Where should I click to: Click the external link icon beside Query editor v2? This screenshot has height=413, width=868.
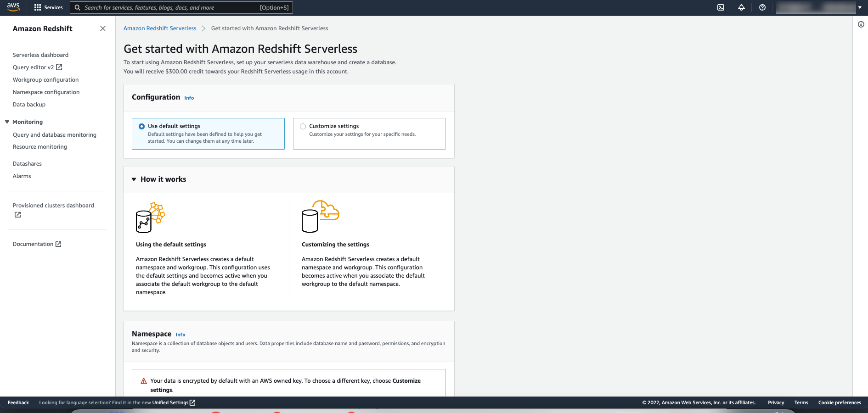click(x=59, y=67)
